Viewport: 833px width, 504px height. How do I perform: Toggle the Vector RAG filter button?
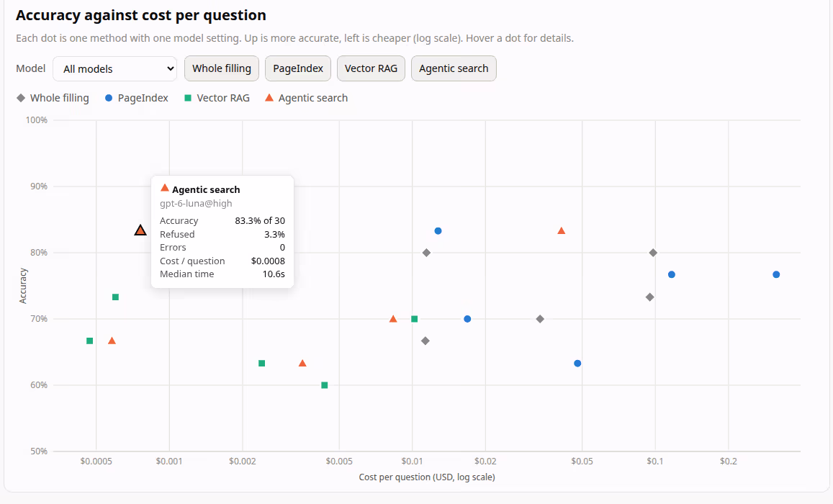pos(371,68)
